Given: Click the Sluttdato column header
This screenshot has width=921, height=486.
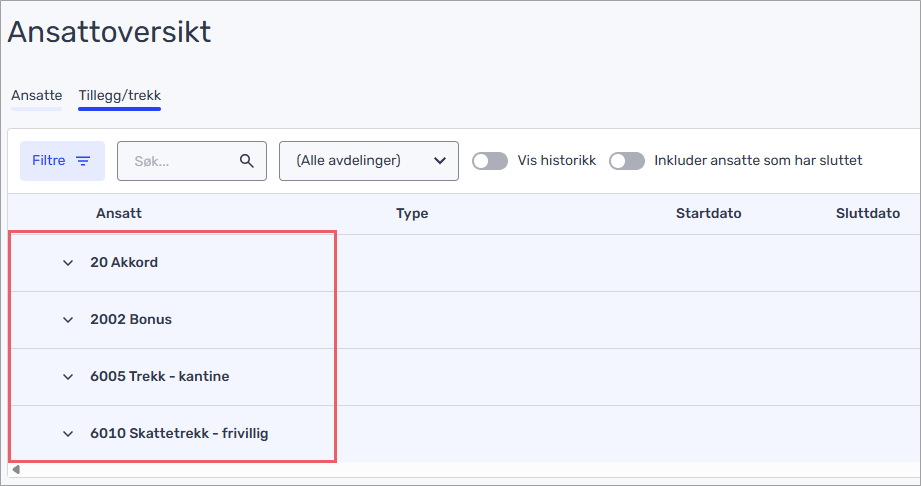Looking at the screenshot, I should [868, 213].
